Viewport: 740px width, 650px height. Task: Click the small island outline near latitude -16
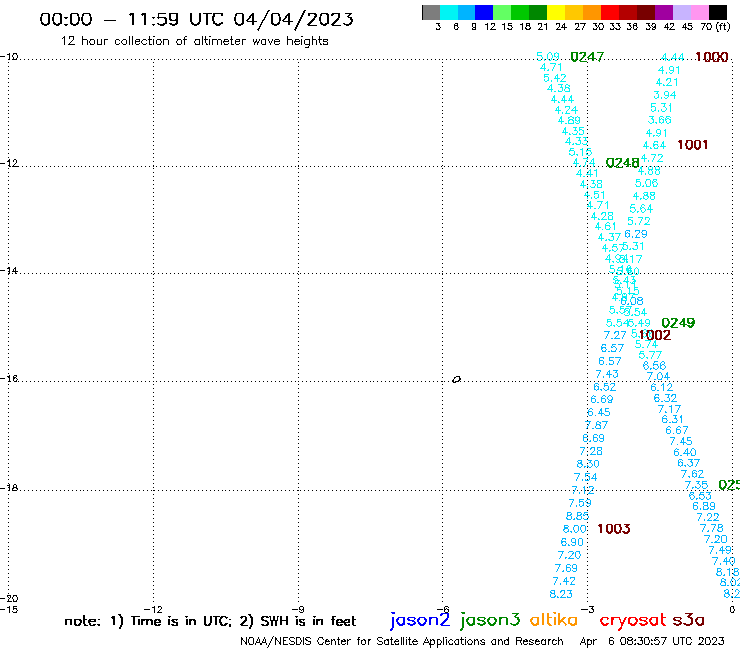[x=456, y=379]
